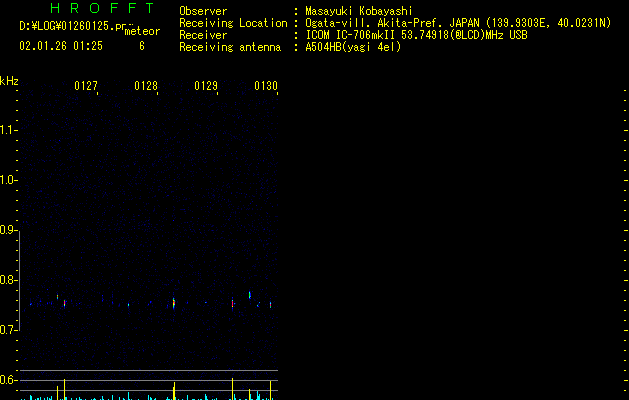
Task: Click the 0128 time marker
Action: click(x=146, y=86)
